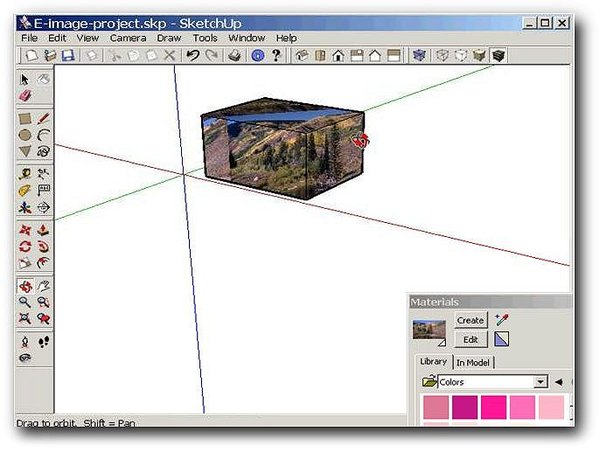This screenshot has height=452, width=600.
Task: Expand the Colors library dropdown
Action: click(540, 382)
